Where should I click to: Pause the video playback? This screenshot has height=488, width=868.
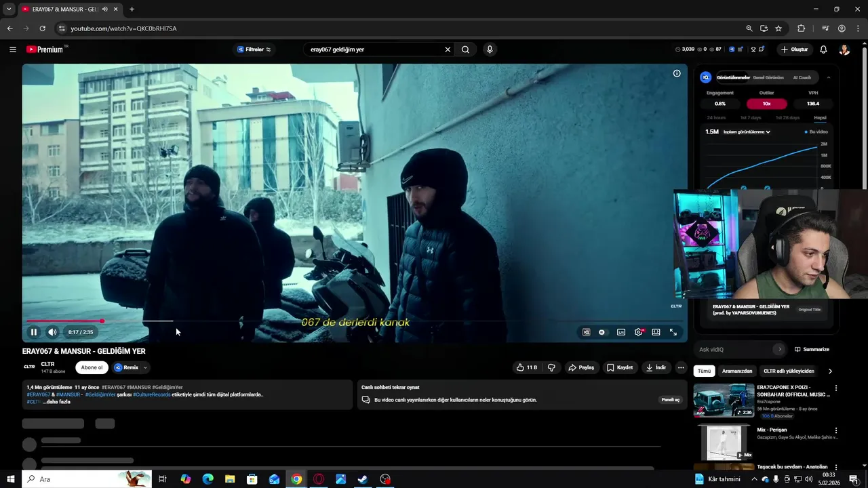[x=33, y=332]
